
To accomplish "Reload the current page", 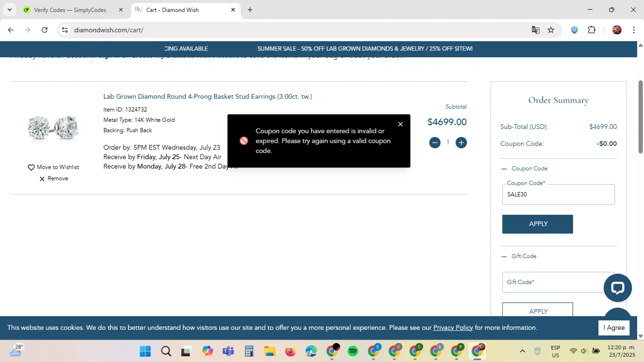I will click(x=45, y=30).
